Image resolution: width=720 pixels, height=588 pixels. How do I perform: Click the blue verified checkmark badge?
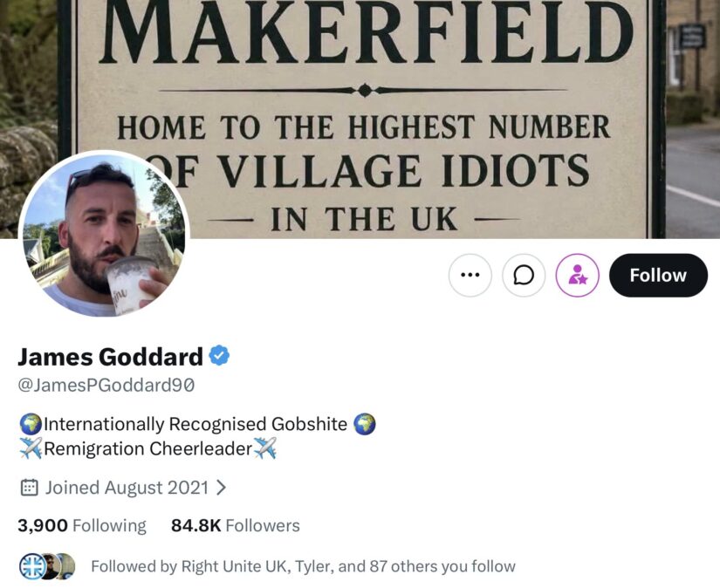click(219, 355)
